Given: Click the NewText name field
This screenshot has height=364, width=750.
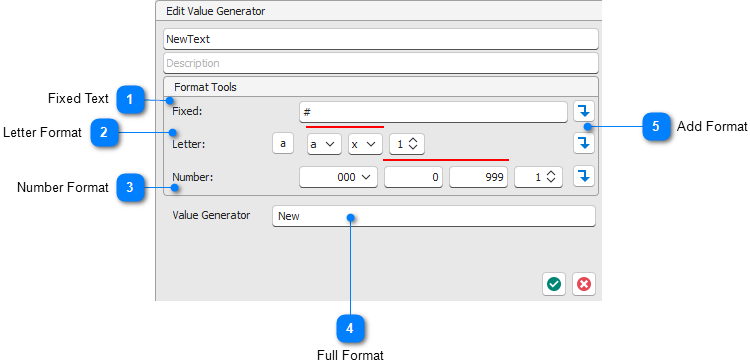Looking at the screenshot, I should (x=381, y=39).
